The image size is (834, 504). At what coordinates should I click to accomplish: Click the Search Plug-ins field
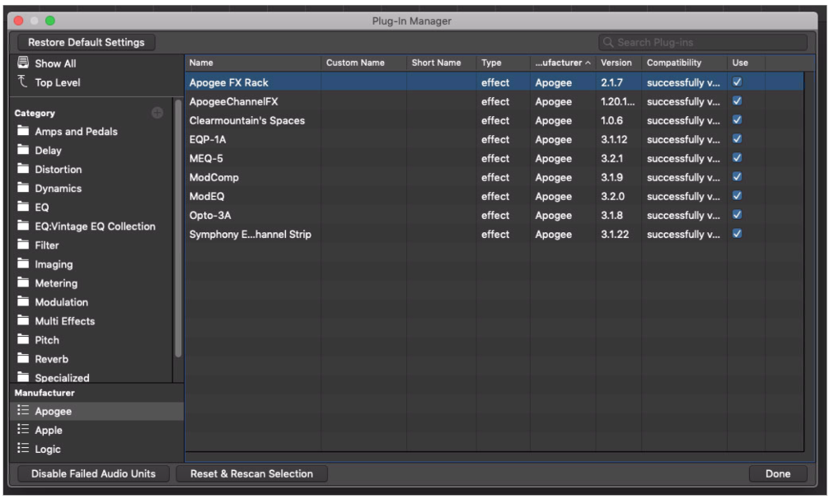[x=702, y=41]
